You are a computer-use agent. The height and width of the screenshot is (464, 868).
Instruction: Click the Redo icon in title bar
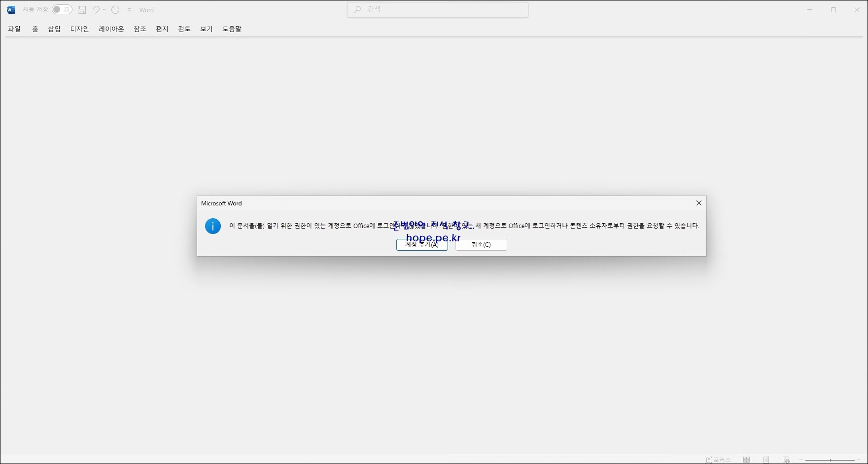[115, 10]
